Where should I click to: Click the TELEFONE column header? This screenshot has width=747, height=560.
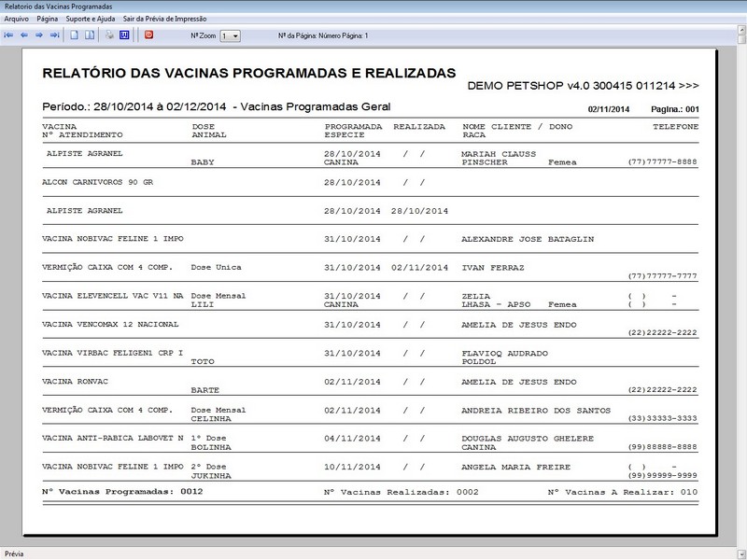coord(675,127)
